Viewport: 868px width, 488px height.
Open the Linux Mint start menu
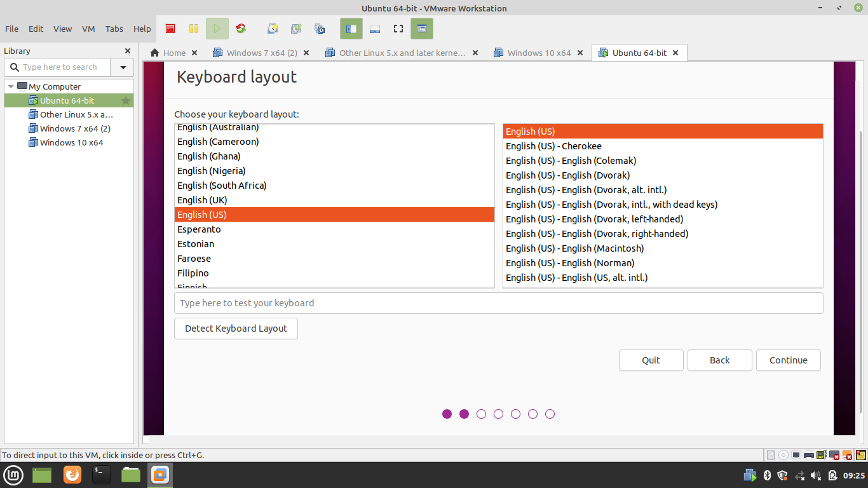(x=13, y=475)
